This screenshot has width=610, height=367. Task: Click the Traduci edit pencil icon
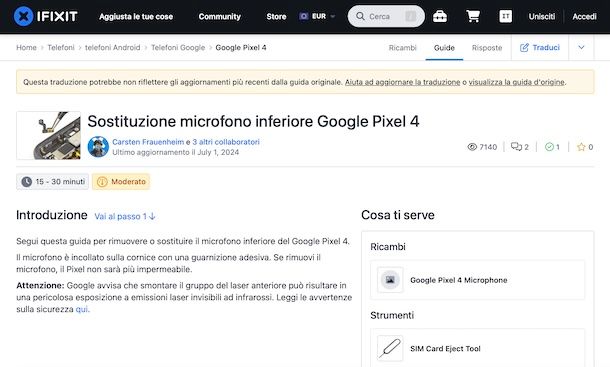524,47
